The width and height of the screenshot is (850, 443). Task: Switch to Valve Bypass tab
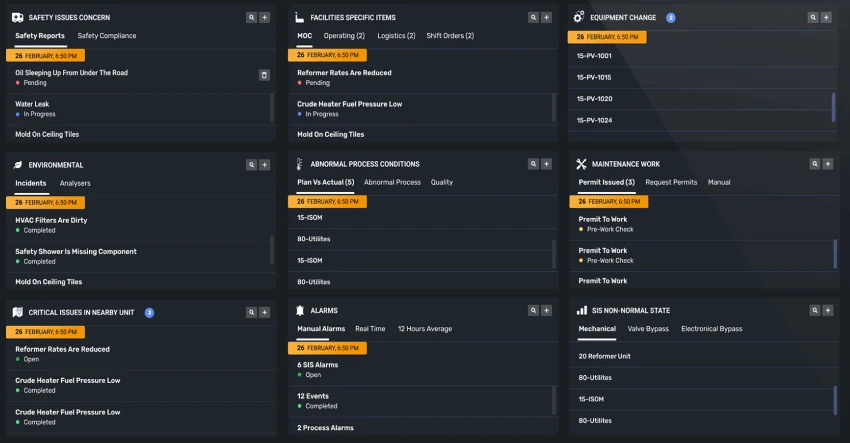point(648,329)
